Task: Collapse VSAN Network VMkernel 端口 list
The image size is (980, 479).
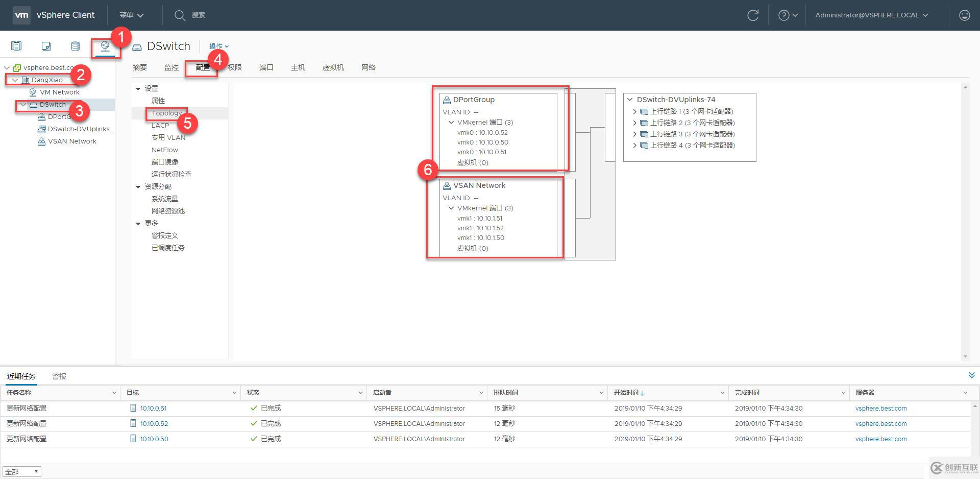Action: pyautogui.click(x=451, y=208)
